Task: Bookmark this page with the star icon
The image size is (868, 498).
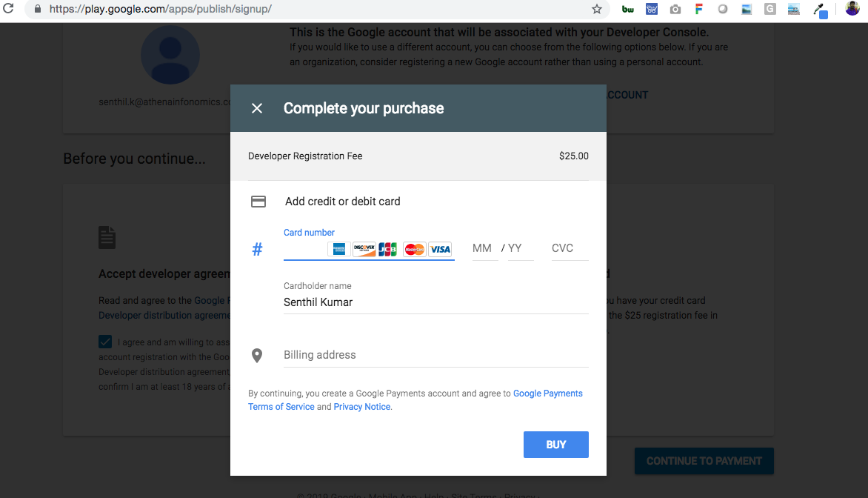Action: click(x=597, y=9)
